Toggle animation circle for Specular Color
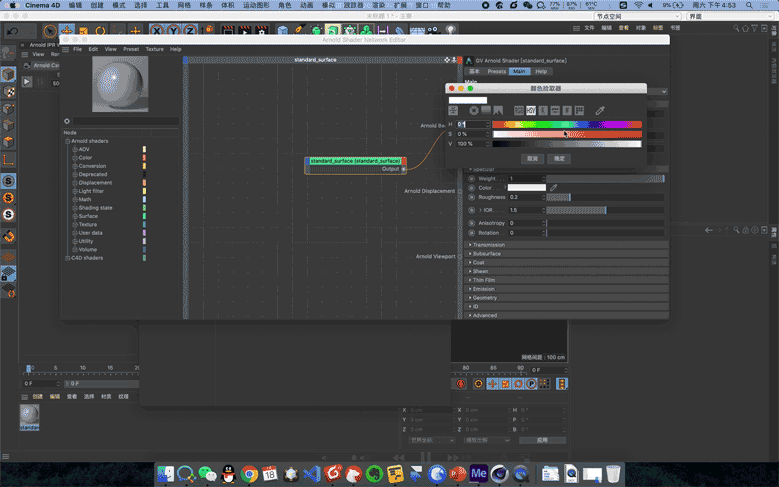The width and height of the screenshot is (779, 487). [x=471, y=188]
